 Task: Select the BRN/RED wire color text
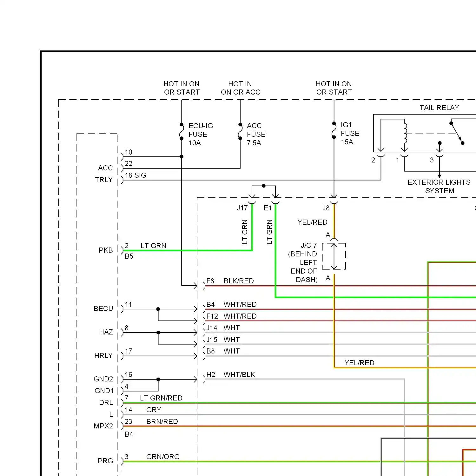click(x=162, y=421)
